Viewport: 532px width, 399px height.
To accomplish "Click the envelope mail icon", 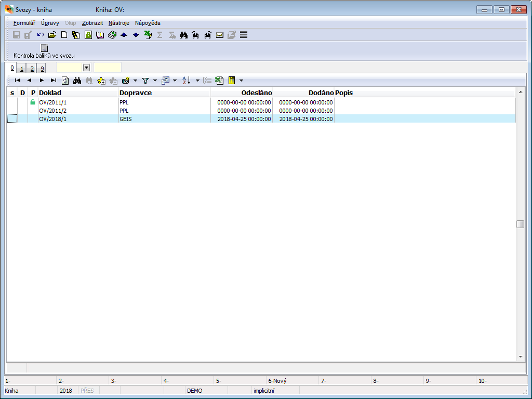I will coord(220,35).
